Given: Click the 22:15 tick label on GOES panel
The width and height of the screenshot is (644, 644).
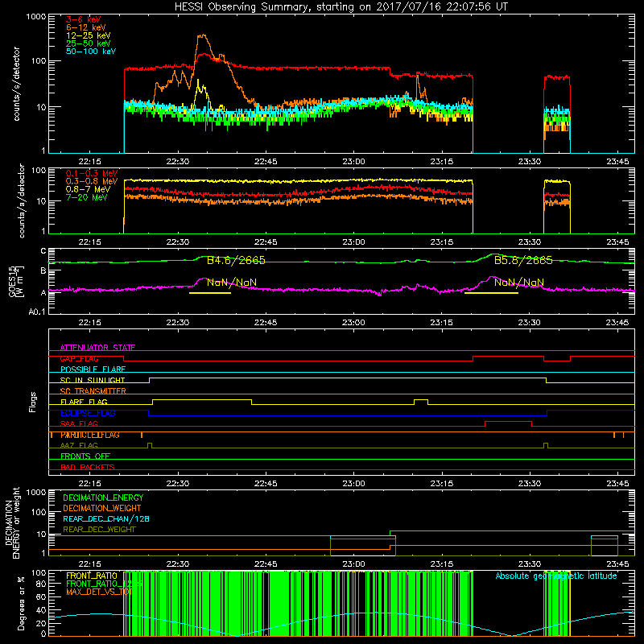Looking at the screenshot, I should click(89, 323).
